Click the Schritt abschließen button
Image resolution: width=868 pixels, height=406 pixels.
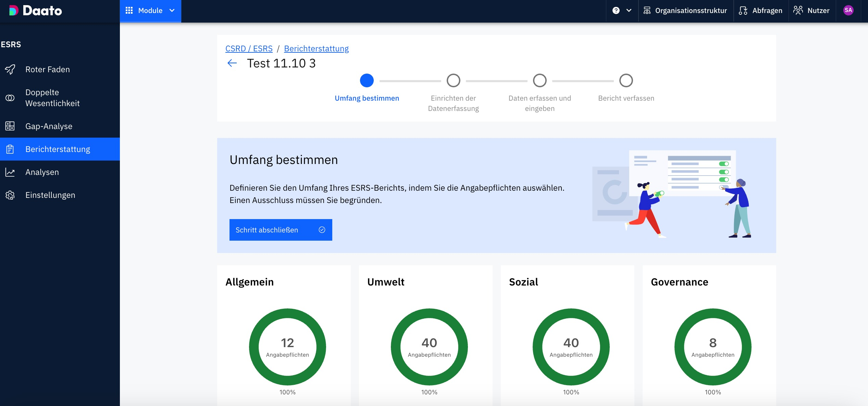click(281, 230)
